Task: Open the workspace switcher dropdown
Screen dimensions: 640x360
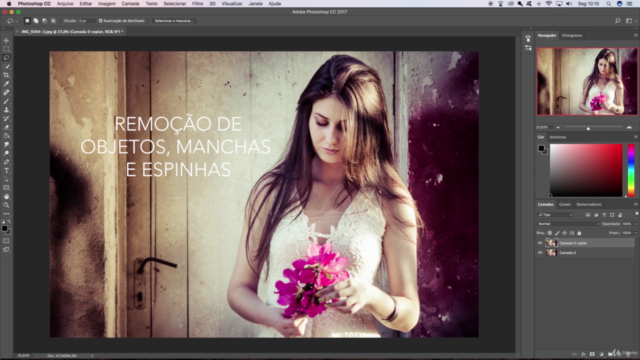Action: [x=630, y=21]
